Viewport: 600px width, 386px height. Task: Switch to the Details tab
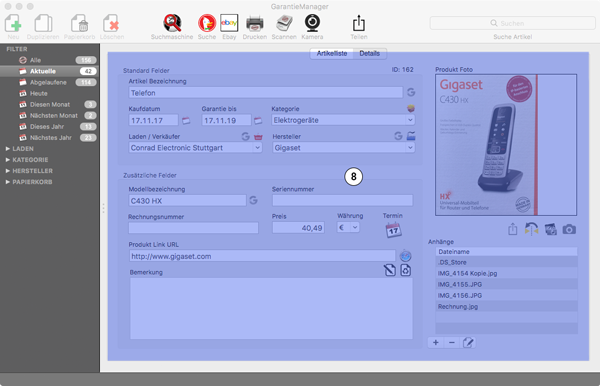[x=370, y=53]
